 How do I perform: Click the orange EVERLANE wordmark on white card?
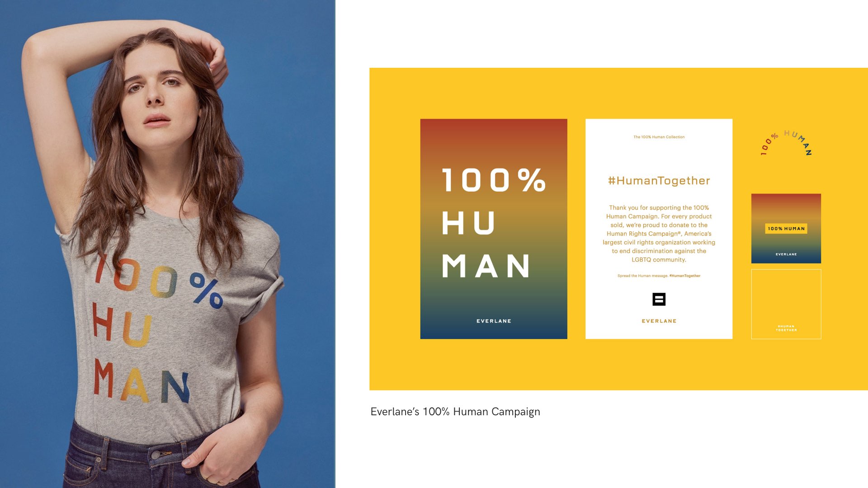(x=659, y=321)
